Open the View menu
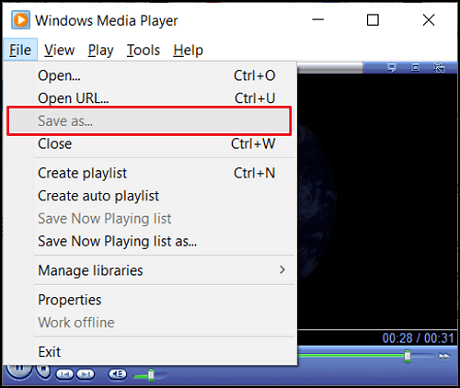This screenshot has height=388, width=460. (59, 50)
